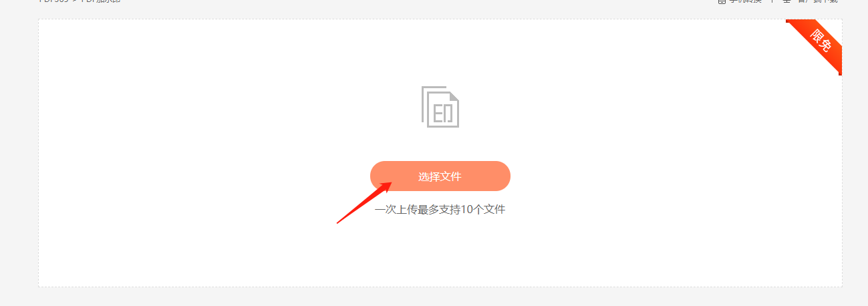Open the PDF365 breadcrumb link at top left
The width and height of the screenshot is (868, 306).
click(x=53, y=1)
